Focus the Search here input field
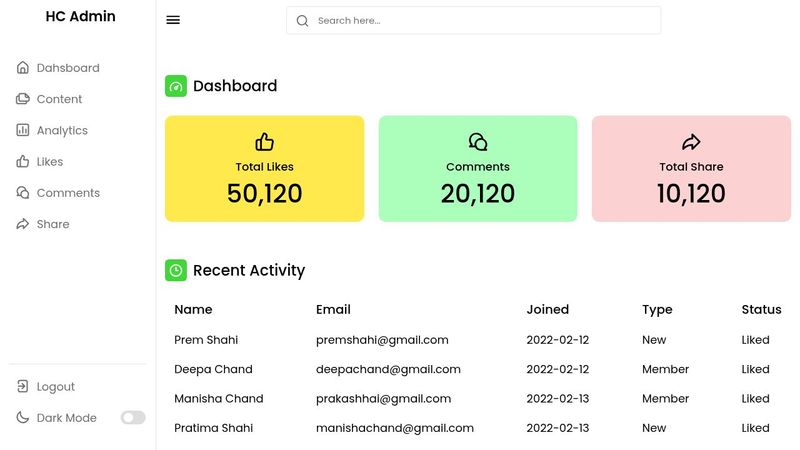 click(480, 21)
